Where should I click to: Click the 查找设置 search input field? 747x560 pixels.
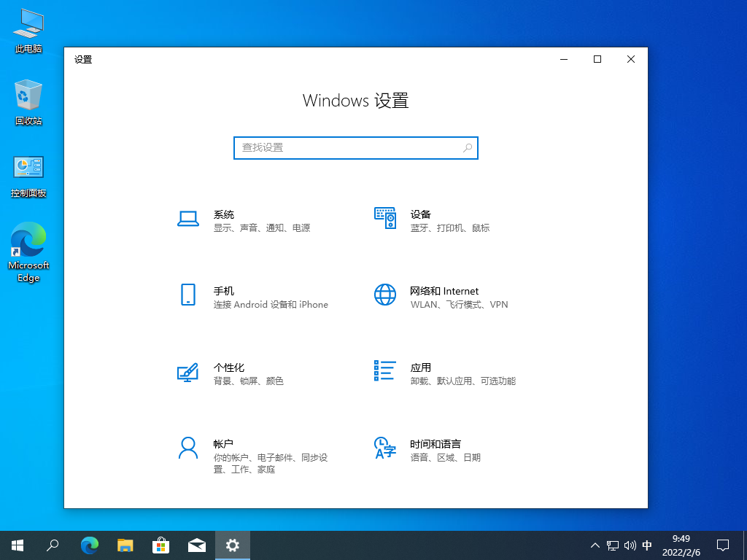coord(343,147)
